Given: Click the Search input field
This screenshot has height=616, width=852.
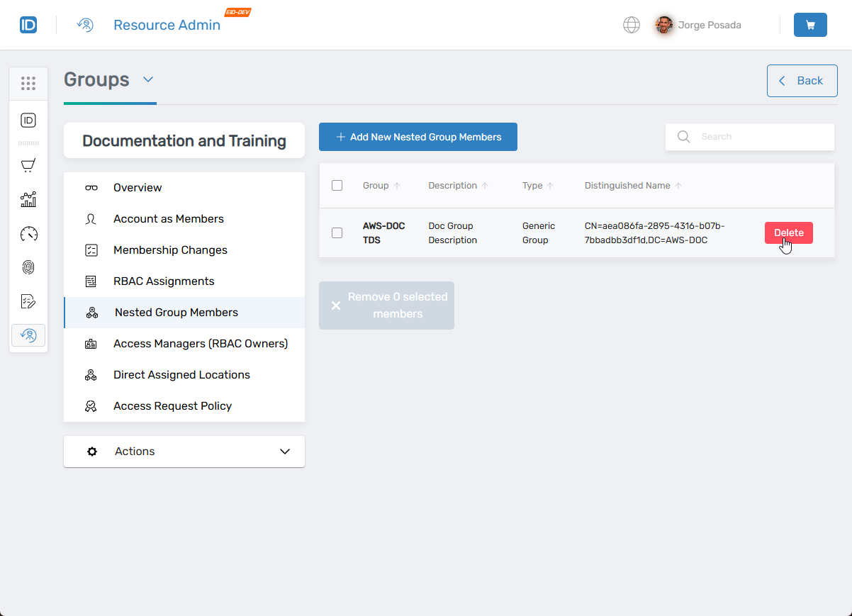Looking at the screenshot, I should tap(758, 137).
